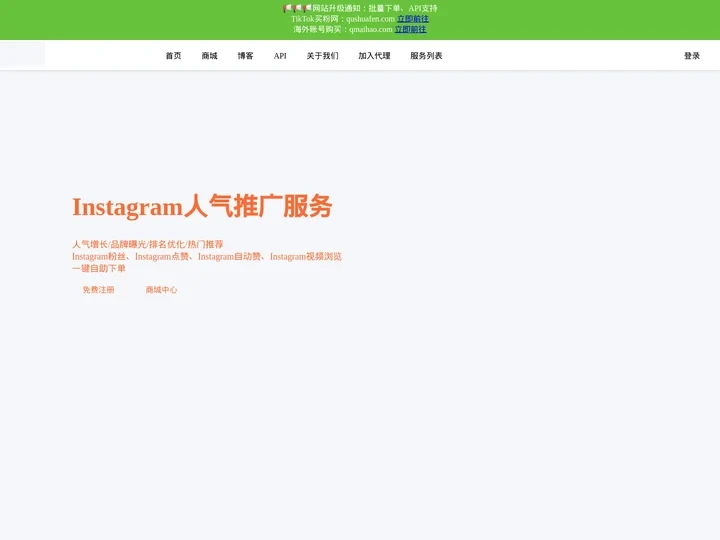Click the 人气增长/品牌曝光 tagline text
Screen dimensions: 720x540
pyautogui.click(x=147, y=244)
